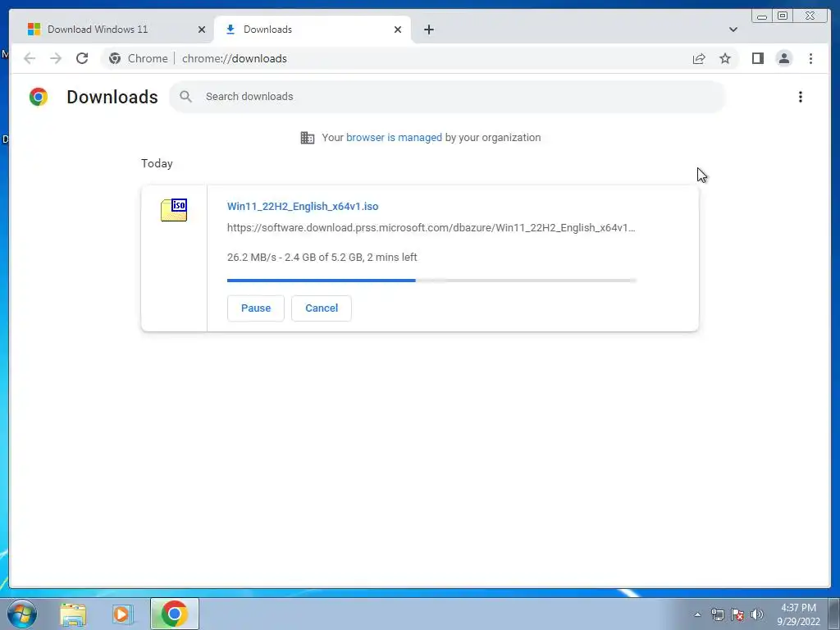
Task: Click the browser forward arrow
Action: point(56,58)
